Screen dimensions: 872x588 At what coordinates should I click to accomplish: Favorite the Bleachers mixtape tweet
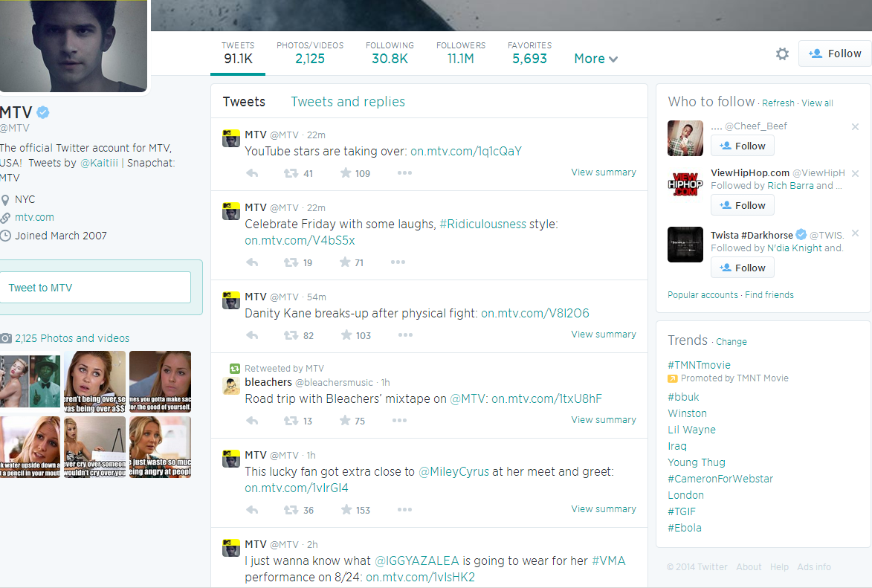346,421
